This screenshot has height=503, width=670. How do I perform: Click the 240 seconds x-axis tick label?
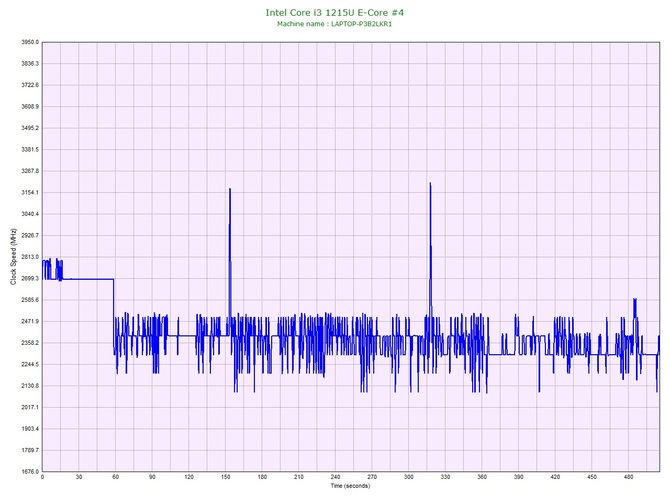tap(335, 477)
